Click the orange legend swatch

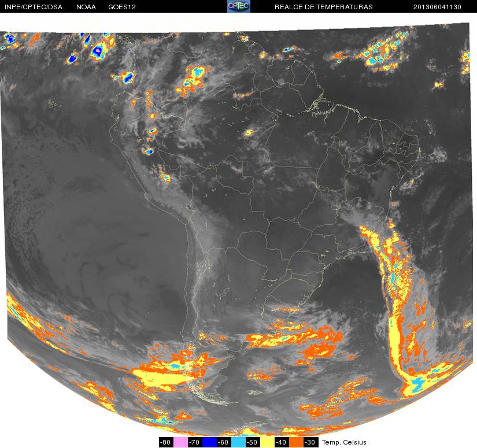297,442
